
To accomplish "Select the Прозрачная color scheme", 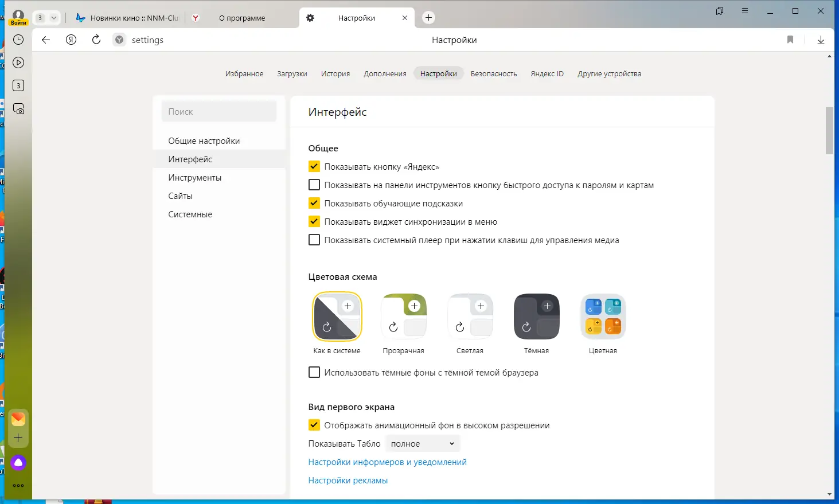I will coord(404,317).
